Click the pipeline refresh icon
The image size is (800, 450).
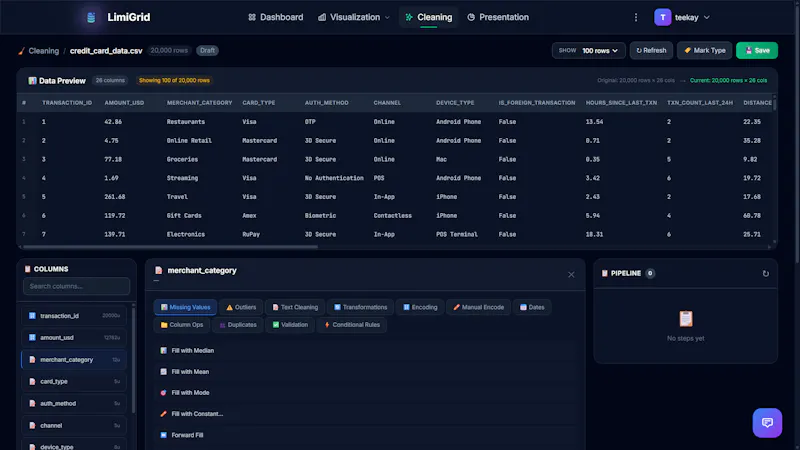[765, 273]
